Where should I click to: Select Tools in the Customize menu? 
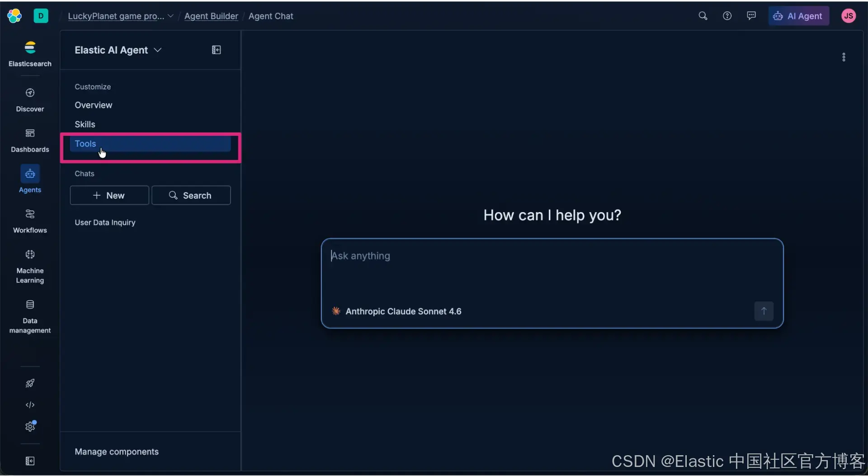click(x=150, y=144)
